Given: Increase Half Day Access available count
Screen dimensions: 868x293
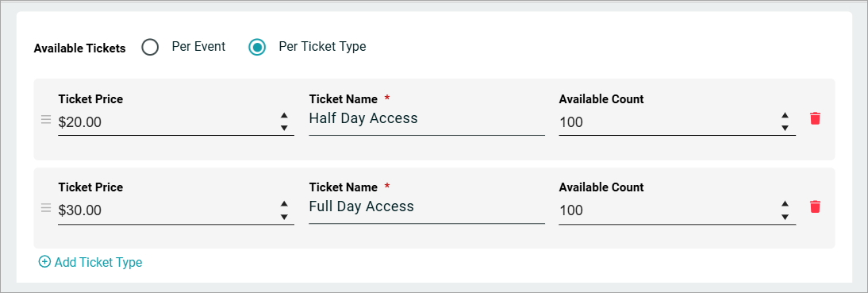Looking at the screenshot, I should 785,116.
